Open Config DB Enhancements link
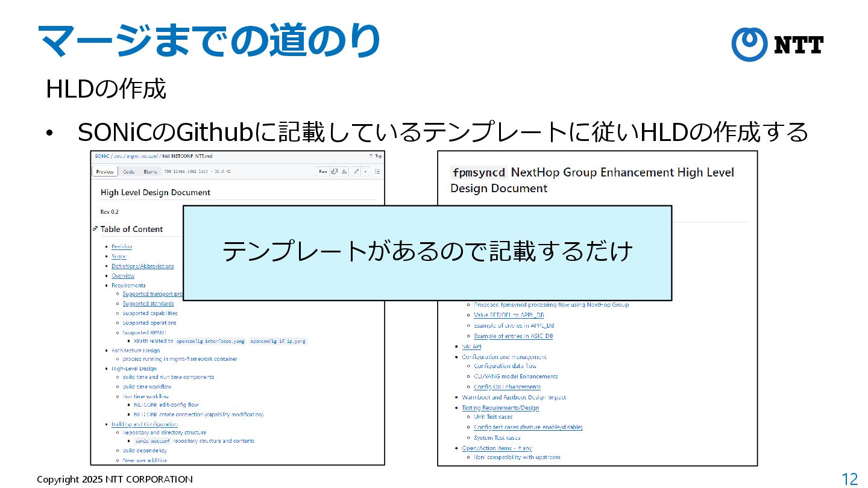This screenshot has width=868, height=488. click(x=507, y=387)
